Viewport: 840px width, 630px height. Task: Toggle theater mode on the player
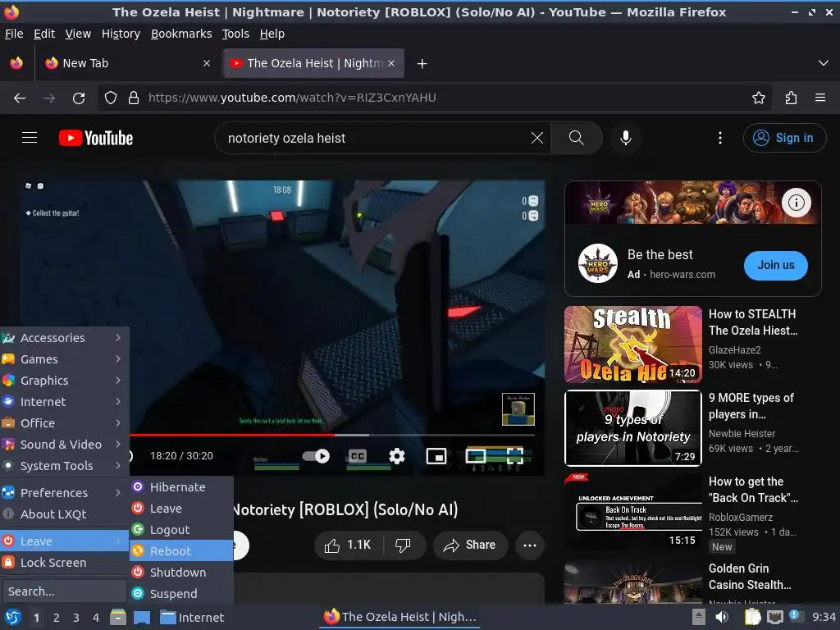coord(475,456)
